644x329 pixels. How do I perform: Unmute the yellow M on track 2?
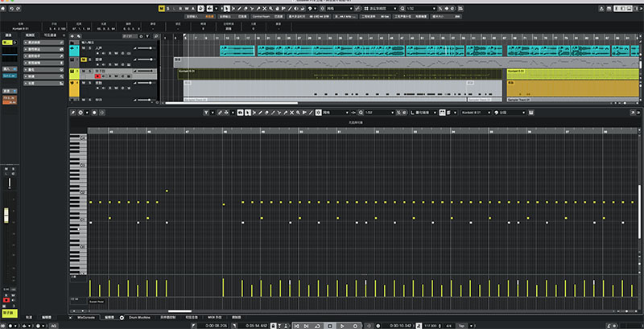coord(84,60)
